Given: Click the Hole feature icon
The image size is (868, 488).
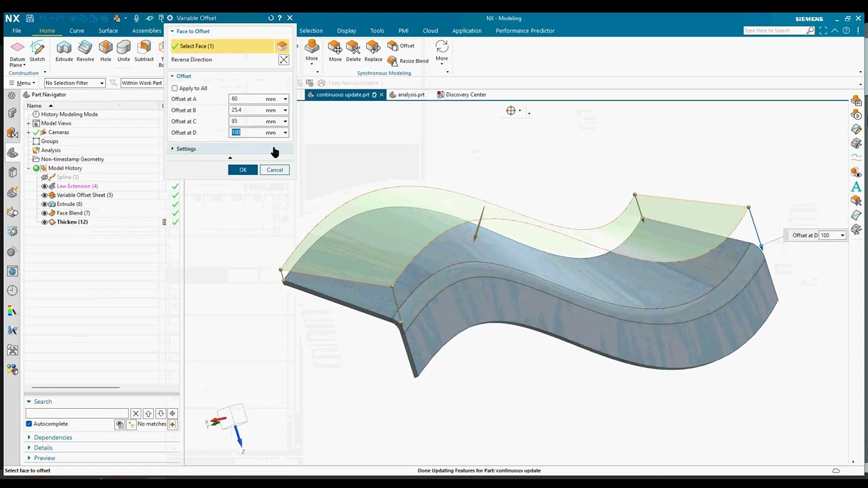Looking at the screenshot, I should click(x=106, y=47).
